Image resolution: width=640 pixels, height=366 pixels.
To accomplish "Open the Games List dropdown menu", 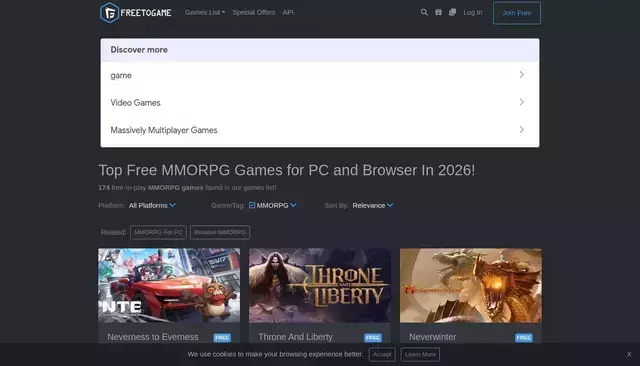I will point(205,12).
